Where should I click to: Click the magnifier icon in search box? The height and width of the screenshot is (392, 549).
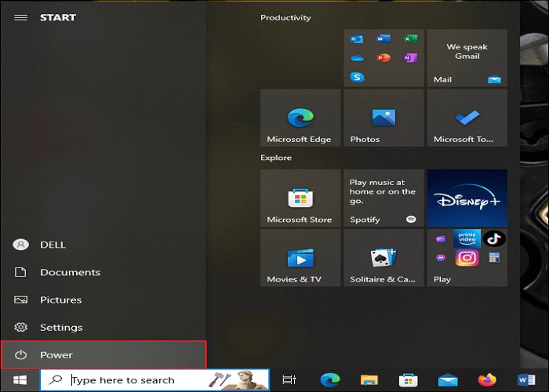[56, 379]
